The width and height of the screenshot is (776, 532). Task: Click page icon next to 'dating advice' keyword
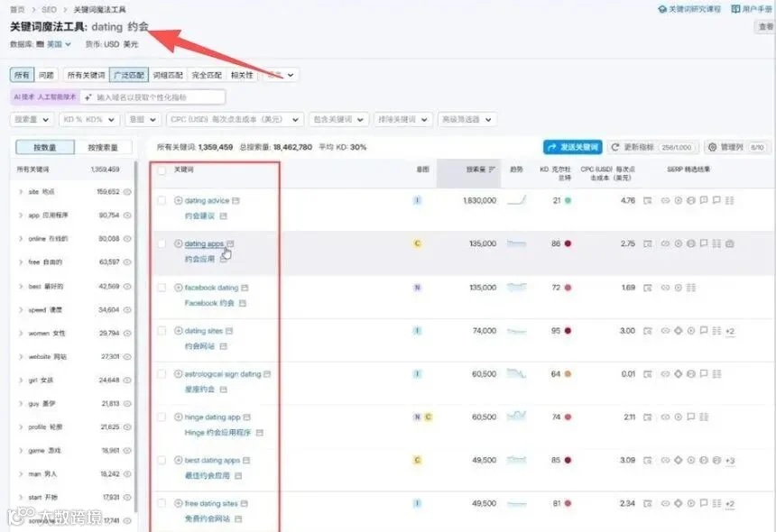(x=236, y=200)
